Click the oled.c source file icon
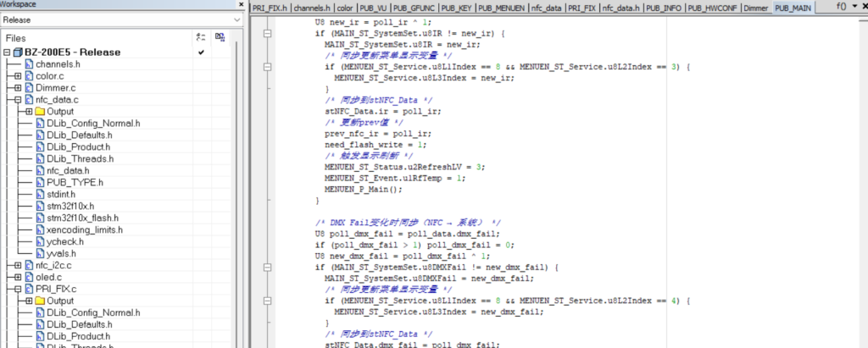868x348 pixels. coord(29,277)
